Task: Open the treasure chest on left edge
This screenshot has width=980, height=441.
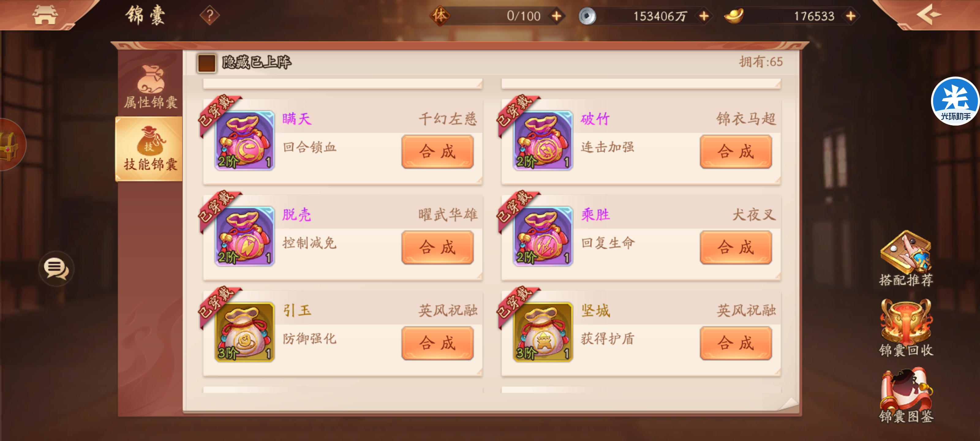Action: (9, 145)
